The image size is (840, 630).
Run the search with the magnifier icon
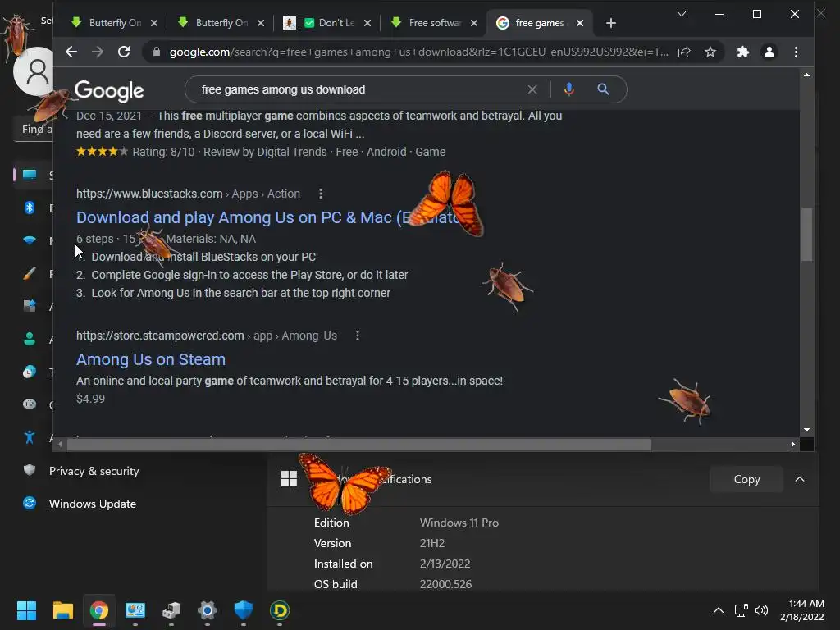click(x=603, y=89)
